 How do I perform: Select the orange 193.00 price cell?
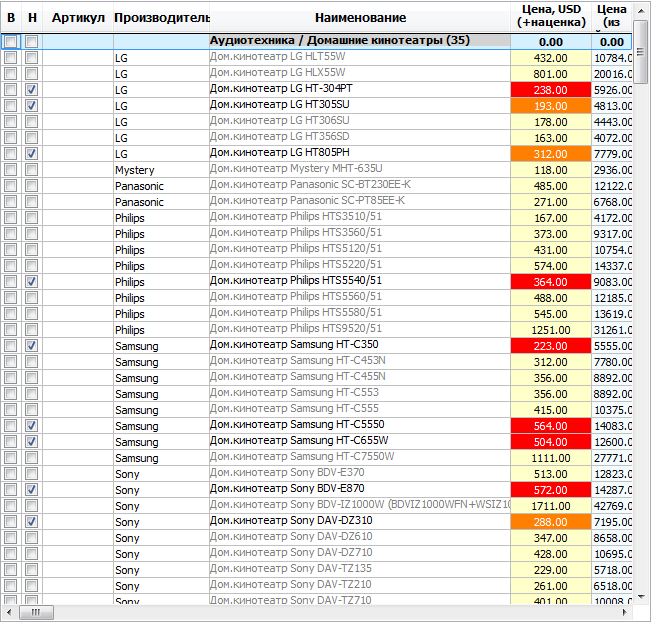(x=551, y=105)
